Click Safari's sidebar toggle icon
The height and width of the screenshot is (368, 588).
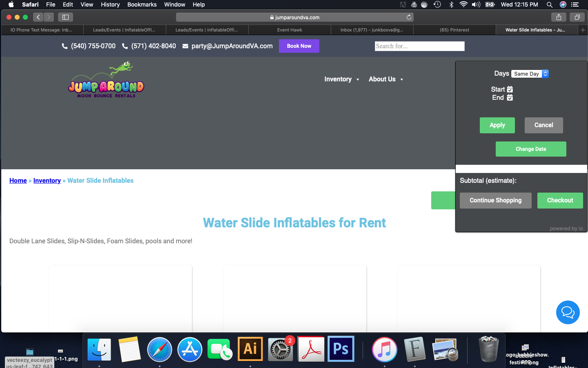[65, 17]
